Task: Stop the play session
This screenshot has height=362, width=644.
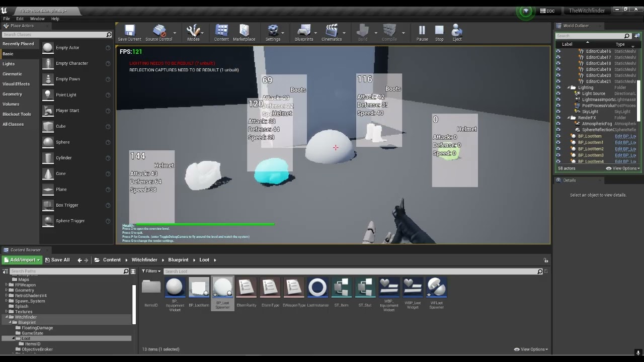Action: (x=439, y=33)
